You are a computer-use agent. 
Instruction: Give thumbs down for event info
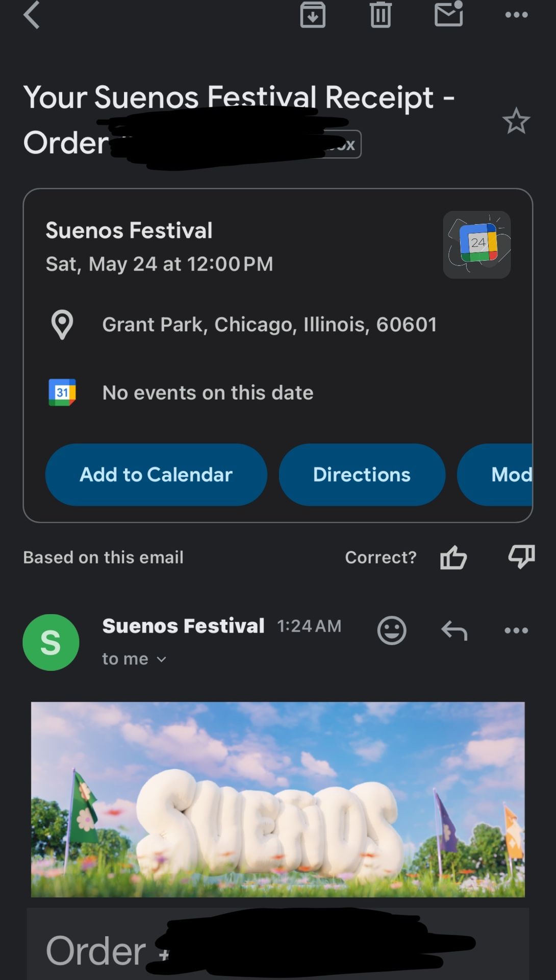pyautogui.click(x=521, y=557)
